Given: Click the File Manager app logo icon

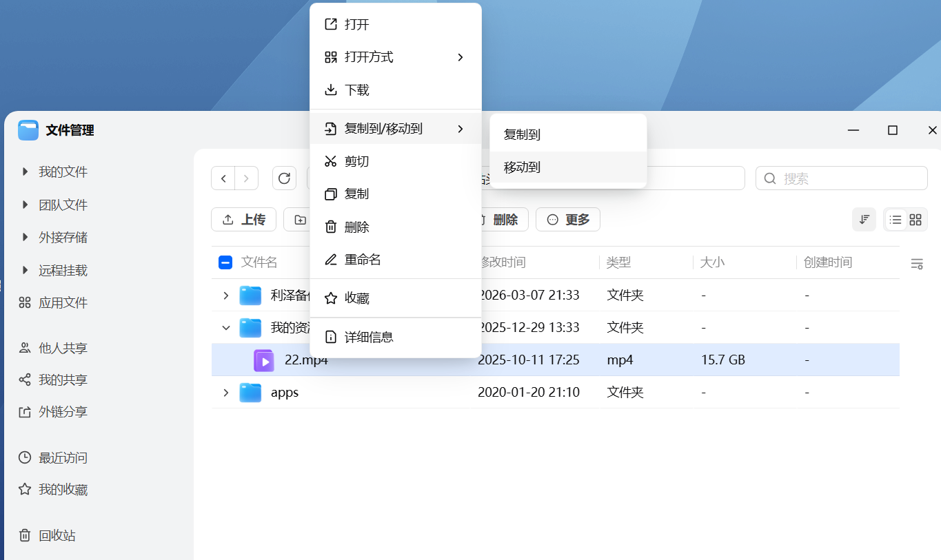Looking at the screenshot, I should pos(28,130).
